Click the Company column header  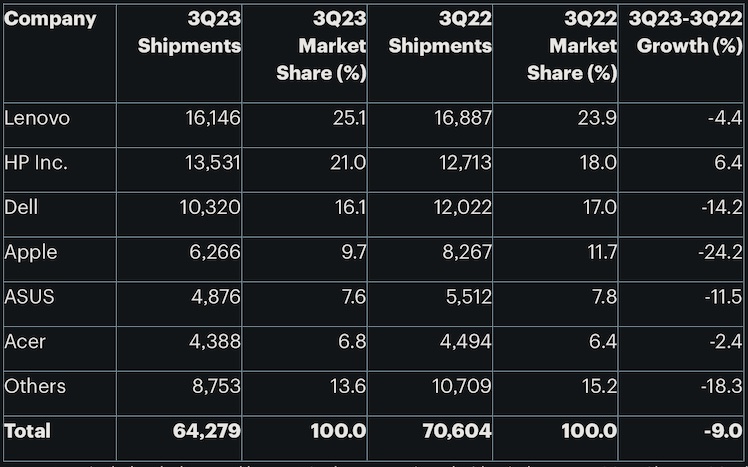[x=51, y=19]
